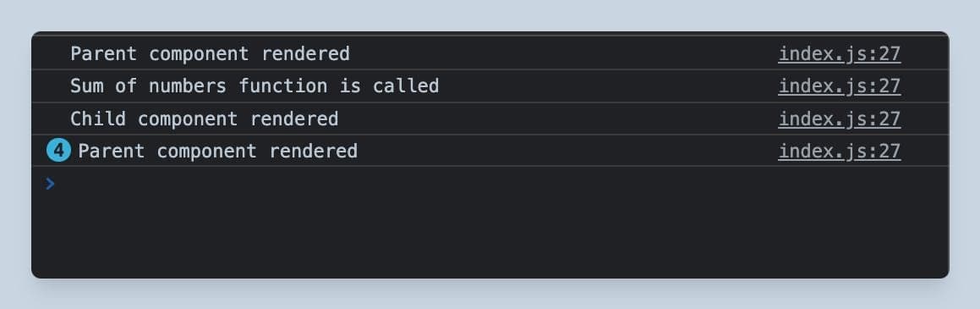Open index.js:27 link beside Child component log
Viewport: 980px width, 309px height.
click(x=840, y=119)
